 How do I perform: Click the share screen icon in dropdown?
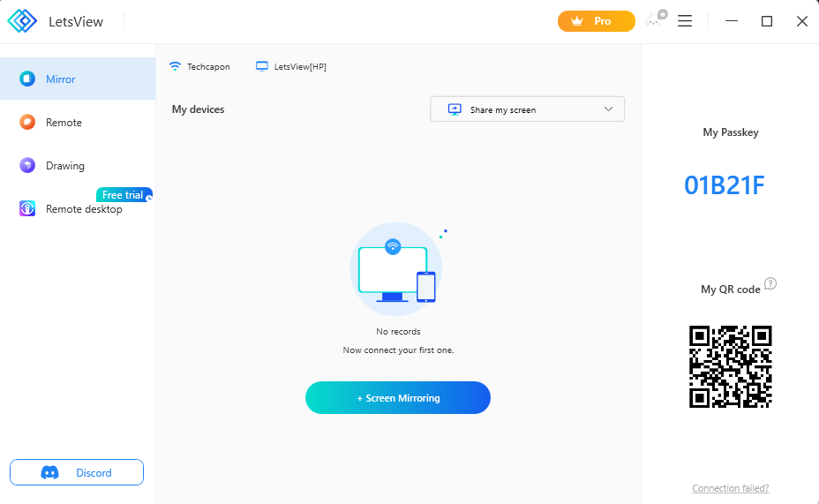click(455, 109)
